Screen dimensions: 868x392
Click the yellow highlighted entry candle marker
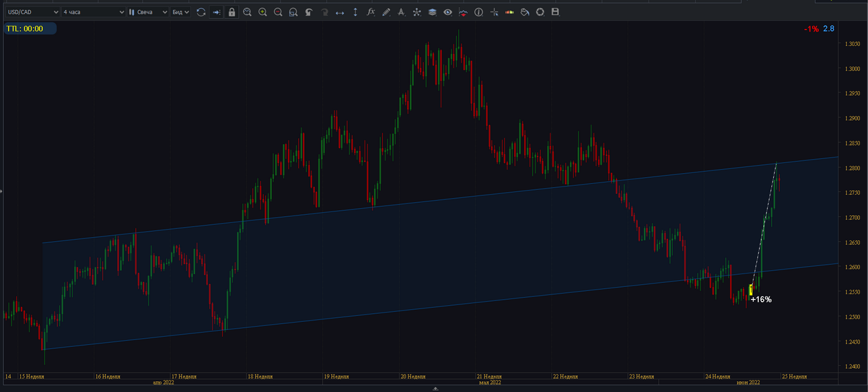pyautogui.click(x=751, y=290)
